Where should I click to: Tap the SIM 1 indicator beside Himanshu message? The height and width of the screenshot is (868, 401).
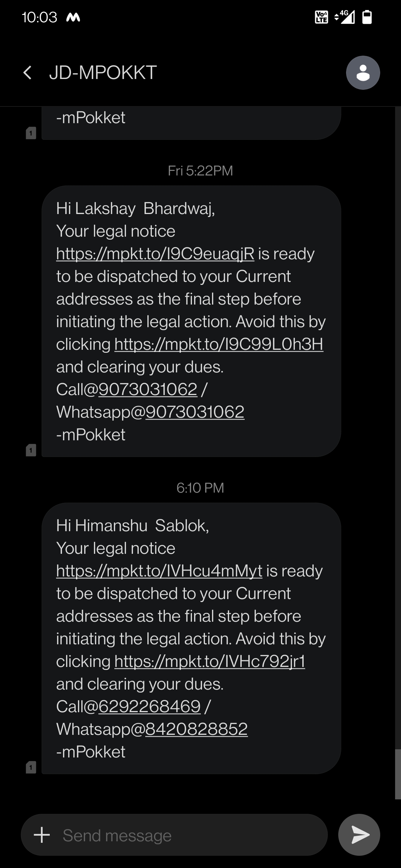31,767
